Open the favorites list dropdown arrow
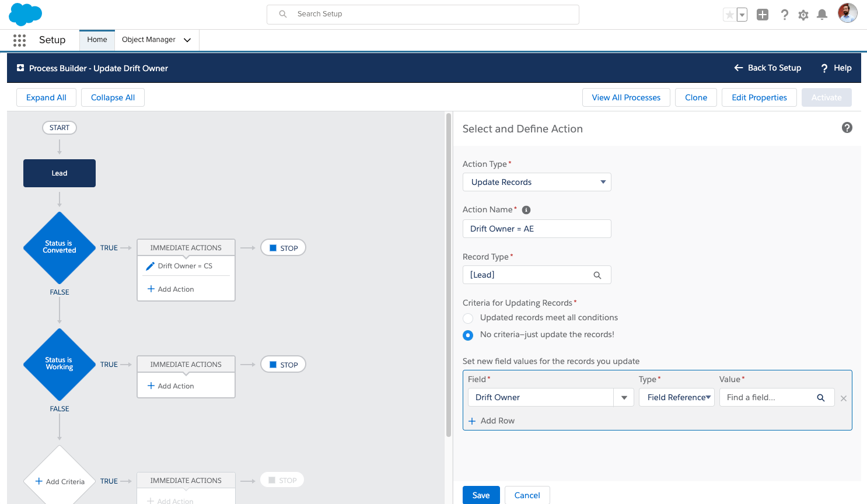This screenshot has height=504, width=867. tap(742, 15)
